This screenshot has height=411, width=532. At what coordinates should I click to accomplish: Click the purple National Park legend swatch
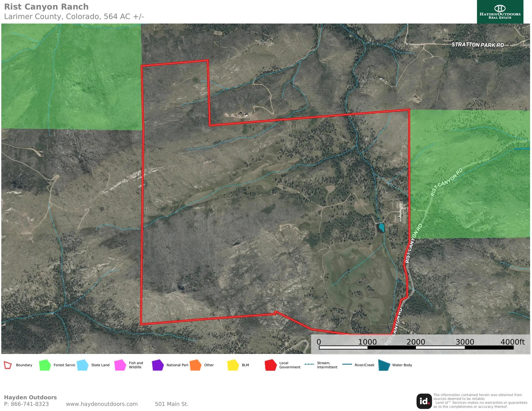158,365
